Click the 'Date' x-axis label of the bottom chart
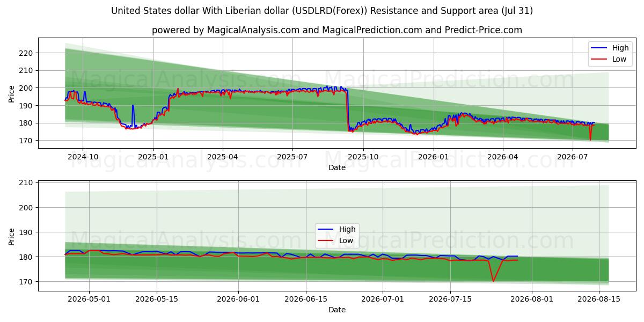Screen dimensions: 644x322 pos(337,310)
